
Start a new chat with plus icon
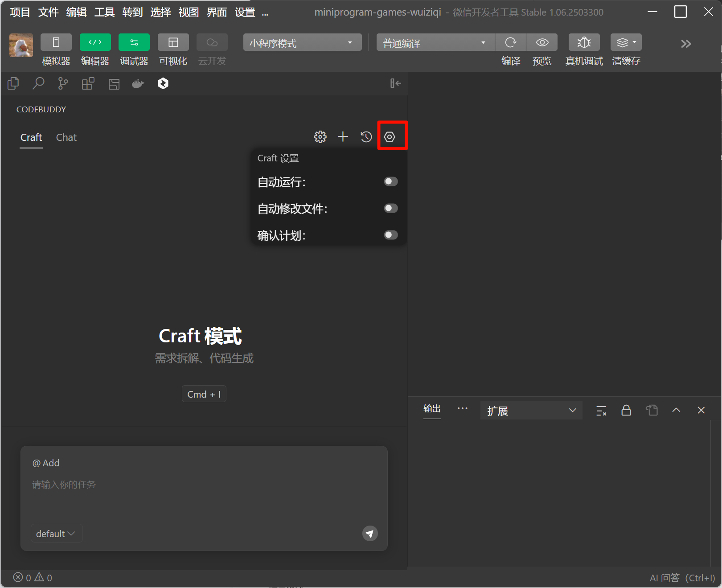[x=343, y=137]
